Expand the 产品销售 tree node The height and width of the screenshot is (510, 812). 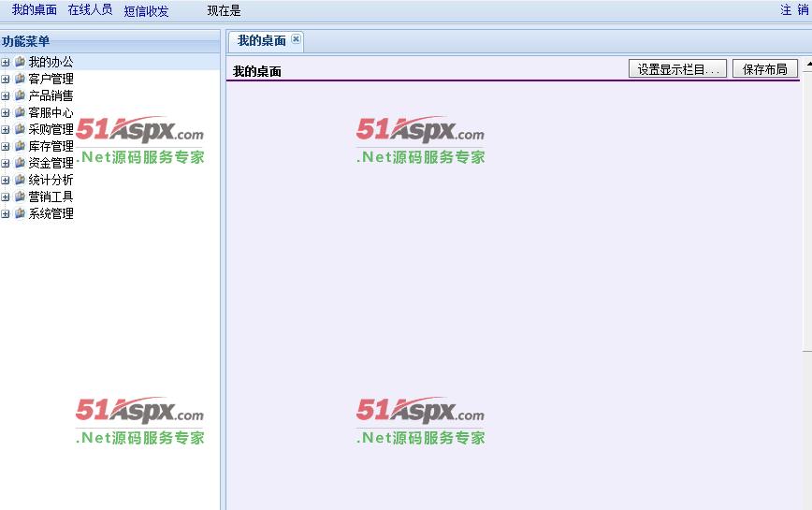tap(6, 96)
